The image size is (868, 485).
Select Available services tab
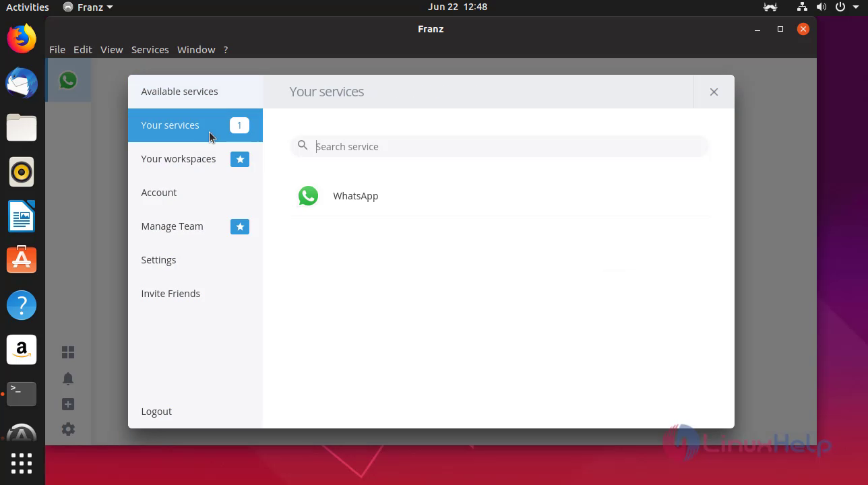[x=195, y=92]
